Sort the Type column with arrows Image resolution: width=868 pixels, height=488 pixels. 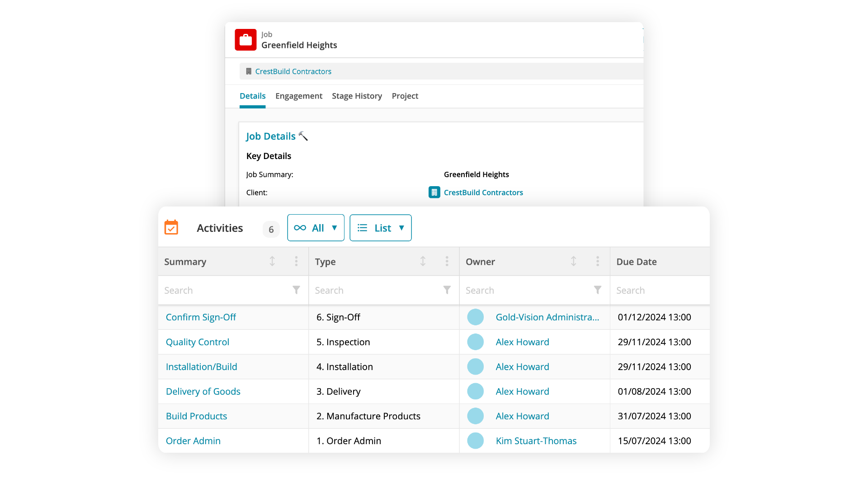point(423,261)
